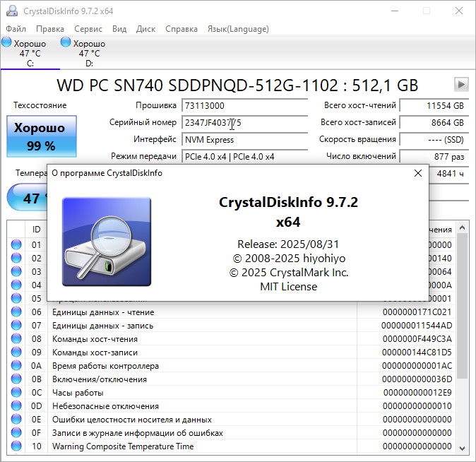Click status icon of attribute 0A

point(16,365)
